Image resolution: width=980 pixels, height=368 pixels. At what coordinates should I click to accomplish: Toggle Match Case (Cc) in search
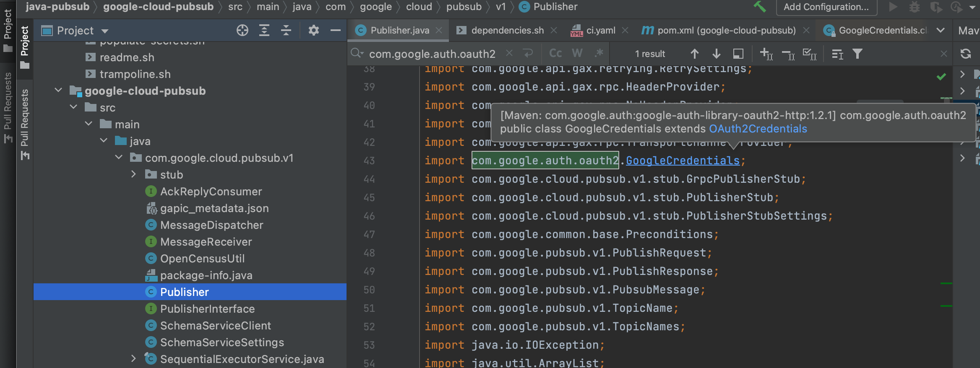tap(555, 53)
